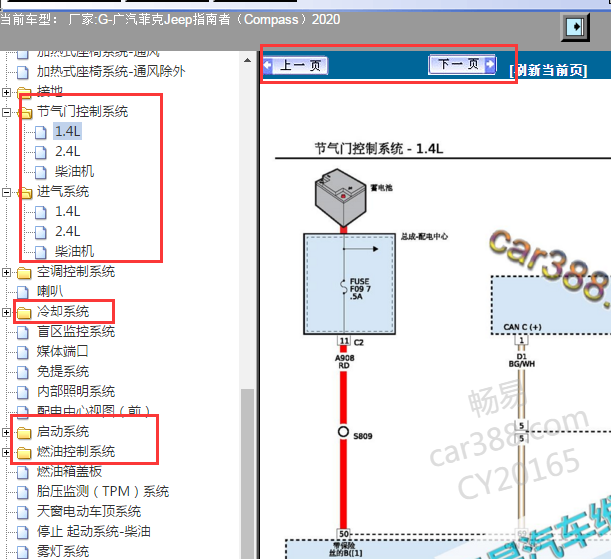Screen dimensions: 611x559
Task: Select 1.4L under 节气门控制系统
Action: pos(67,131)
